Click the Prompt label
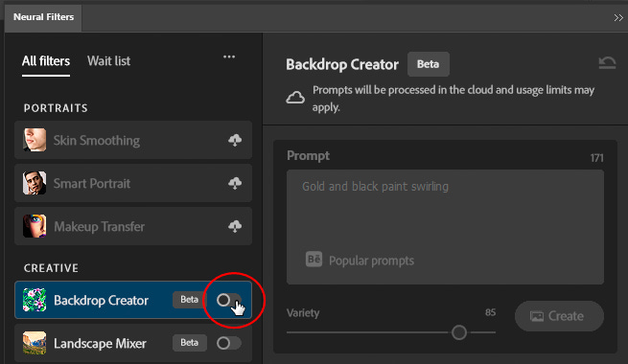This screenshot has height=364, width=628. (309, 155)
